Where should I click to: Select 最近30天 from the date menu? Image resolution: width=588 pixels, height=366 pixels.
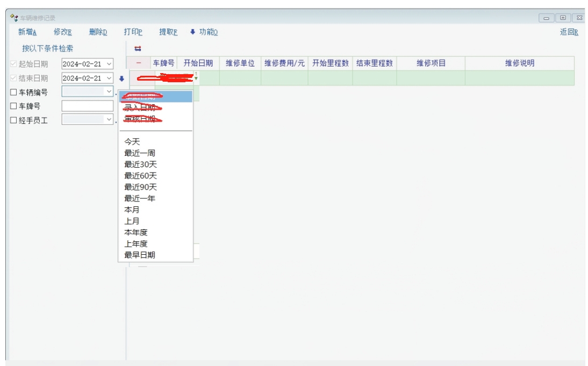(140, 164)
